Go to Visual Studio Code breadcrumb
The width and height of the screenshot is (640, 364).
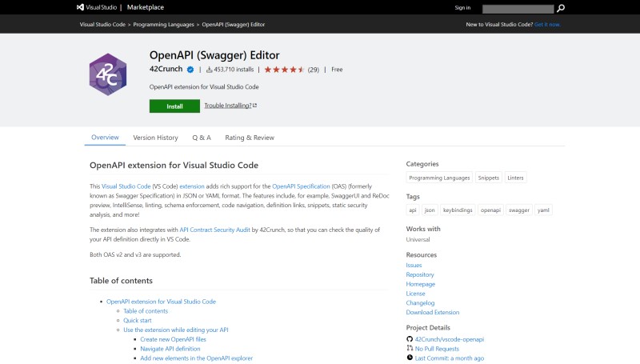pyautogui.click(x=102, y=25)
